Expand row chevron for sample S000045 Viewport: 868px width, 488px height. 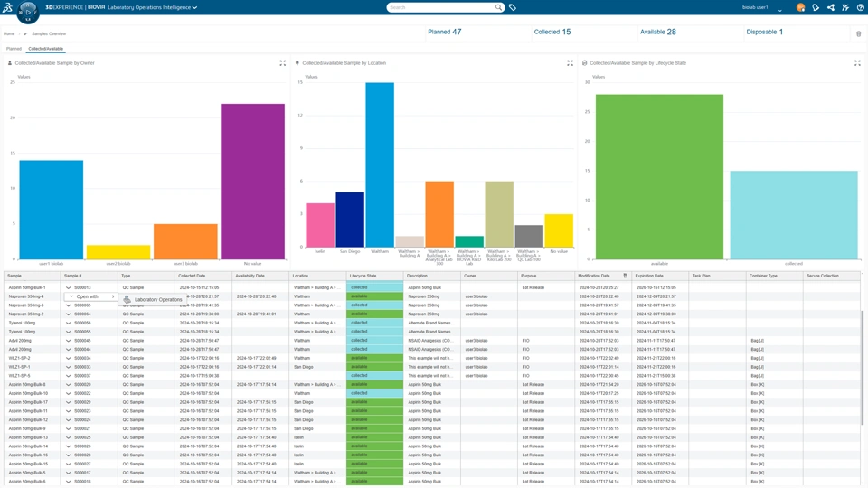[x=68, y=341]
